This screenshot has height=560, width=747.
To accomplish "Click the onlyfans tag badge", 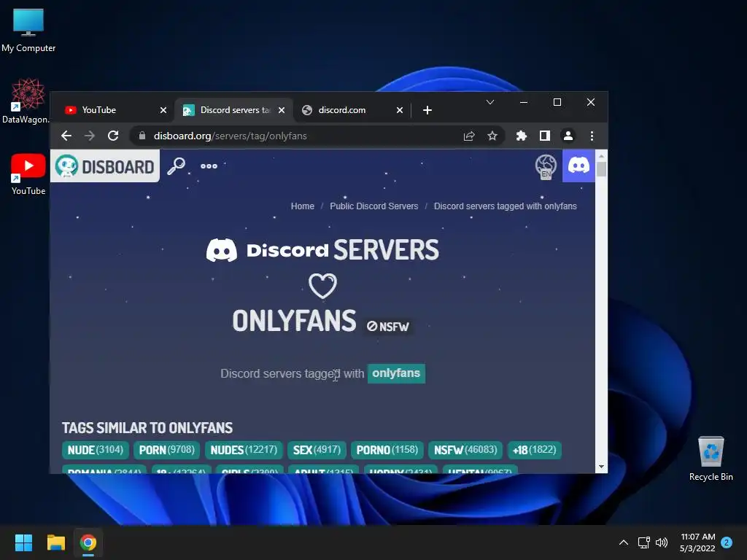I will tap(396, 373).
